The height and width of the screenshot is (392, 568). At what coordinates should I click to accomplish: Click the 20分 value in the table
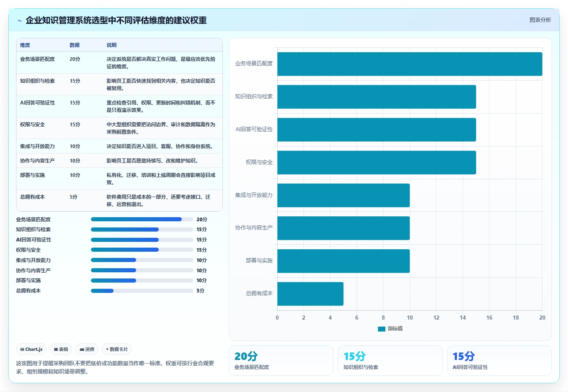tap(75, 59)
